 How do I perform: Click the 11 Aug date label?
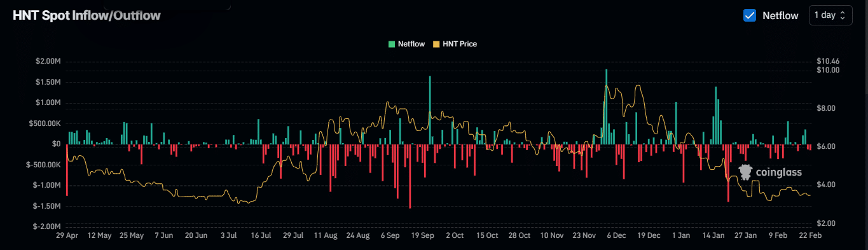point(326,235)
